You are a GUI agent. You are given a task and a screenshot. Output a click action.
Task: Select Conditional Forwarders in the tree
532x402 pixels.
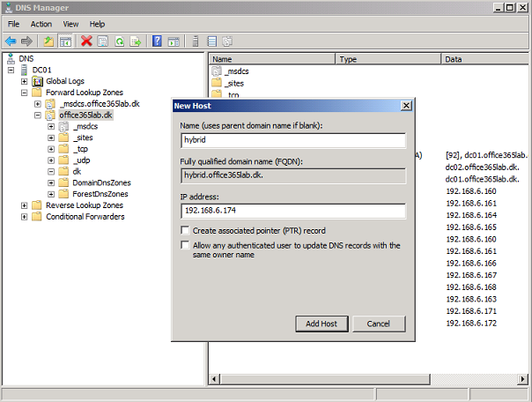(85, 217)
